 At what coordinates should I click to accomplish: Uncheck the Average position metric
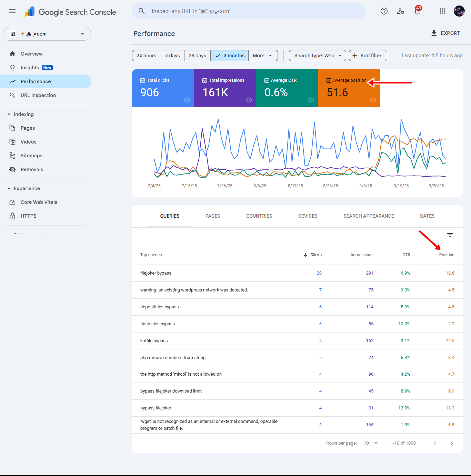(329, 80)
